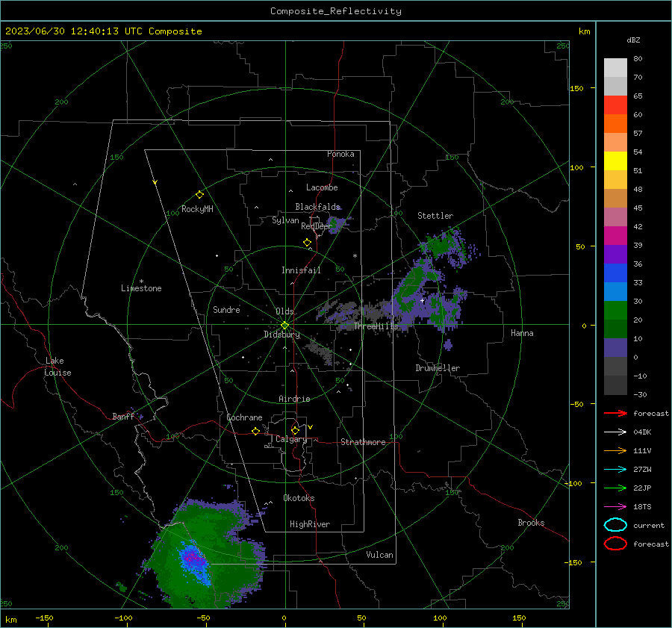Click the Brooks town label
This screenshot has height=628, width=672.
[531, 523]
